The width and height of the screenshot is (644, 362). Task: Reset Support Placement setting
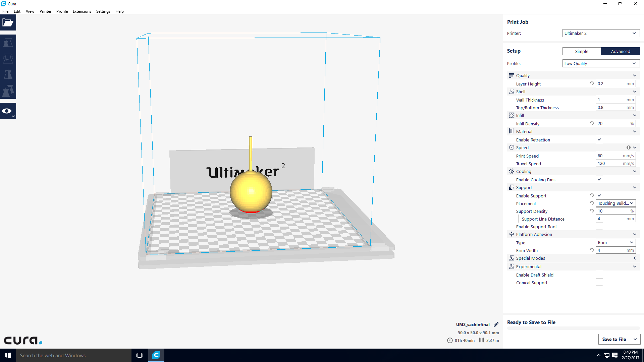592,203
